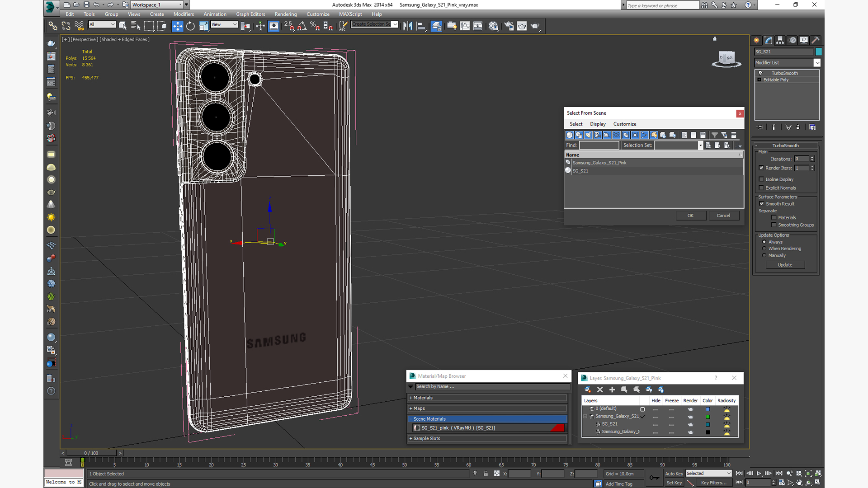Screen dimensions: 868x488
Task: Open the Curve Editor icon
Action: (465, 26)
